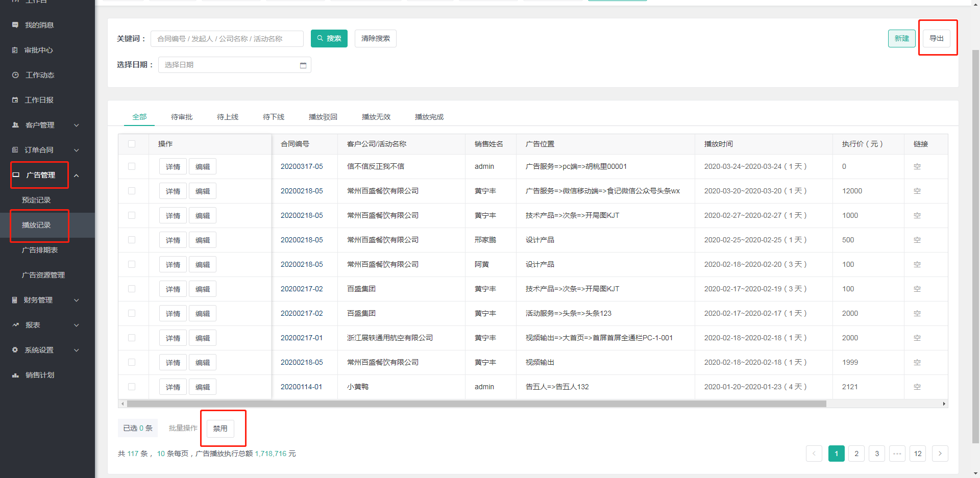Expand the 系统设置 menu chevron
The image size is (980, 478).
(x=77, y=350)
